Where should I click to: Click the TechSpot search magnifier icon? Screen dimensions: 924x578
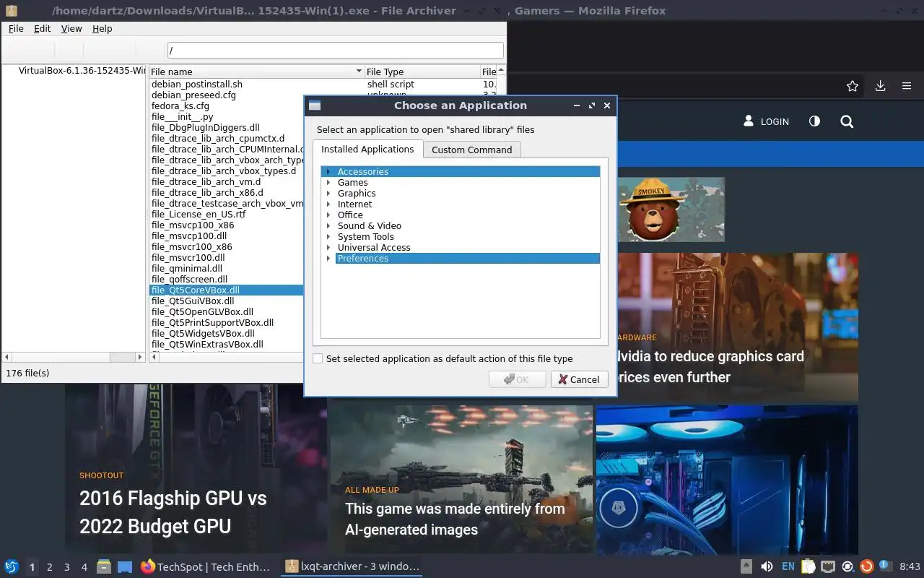847,121
